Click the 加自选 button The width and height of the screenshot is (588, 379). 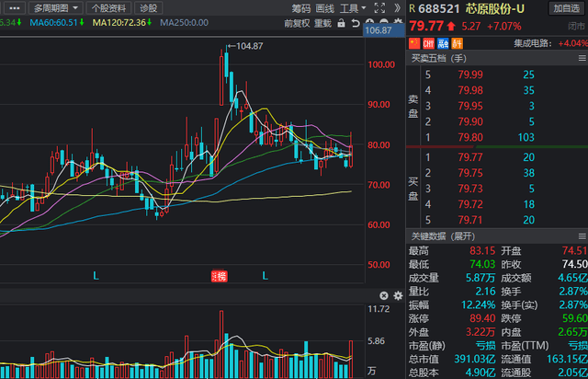[x=564, y=8]
